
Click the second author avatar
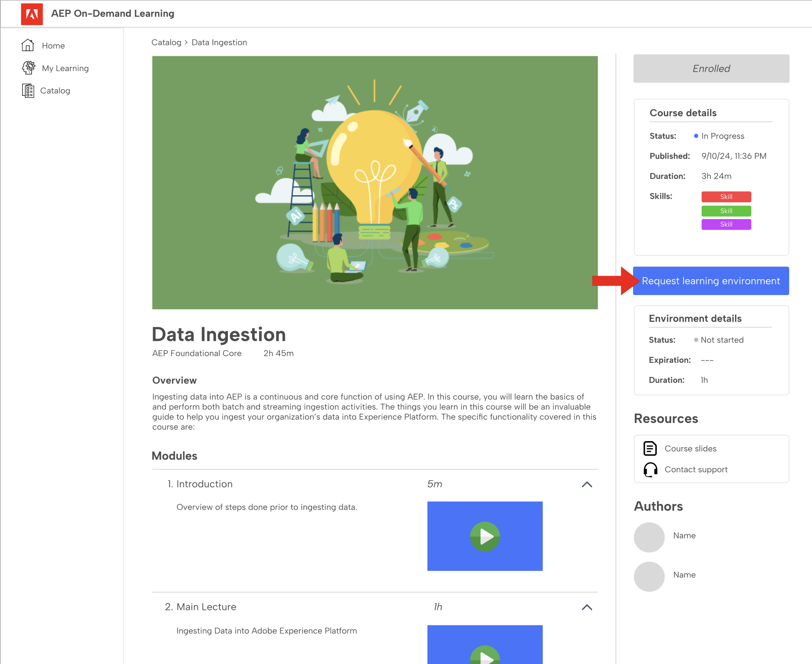tap(649, 576)
